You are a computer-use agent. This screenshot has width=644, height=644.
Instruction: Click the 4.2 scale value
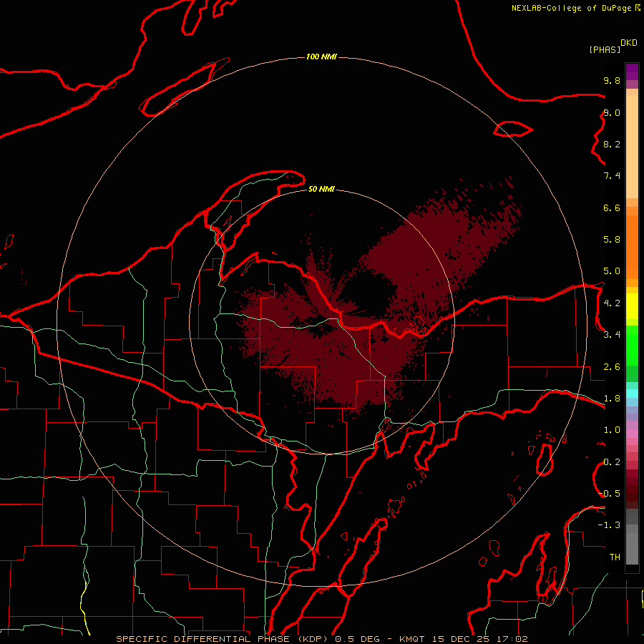click(x=612, y=303)
